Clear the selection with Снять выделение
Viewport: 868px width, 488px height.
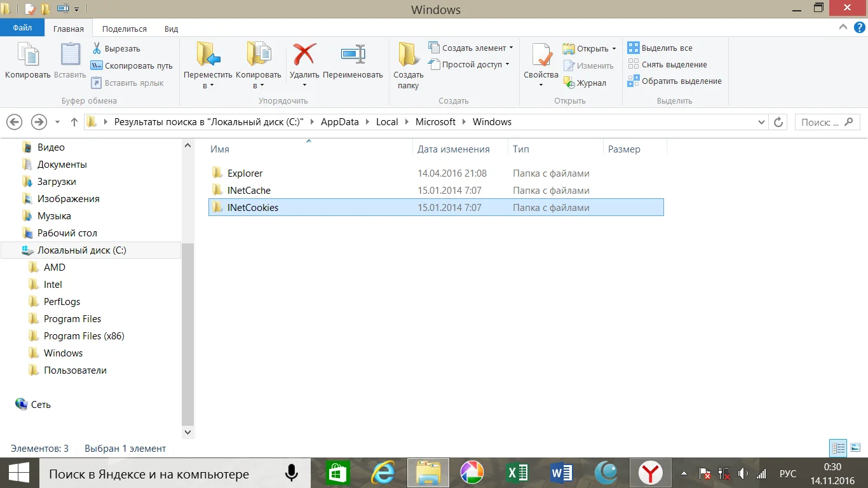pyautogui.click(x=667, y=64)
